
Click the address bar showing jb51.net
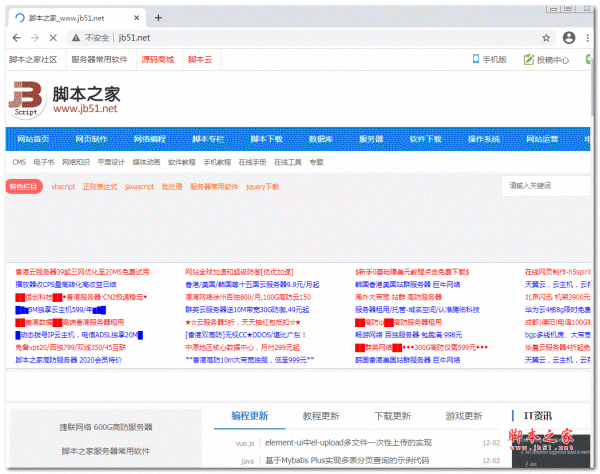(x=300, y=37)
